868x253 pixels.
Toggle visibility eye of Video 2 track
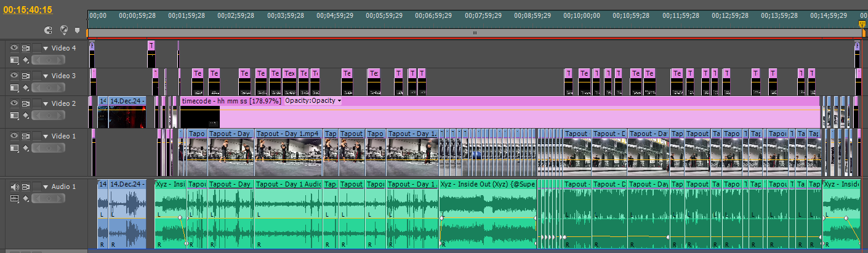[15, 103]
